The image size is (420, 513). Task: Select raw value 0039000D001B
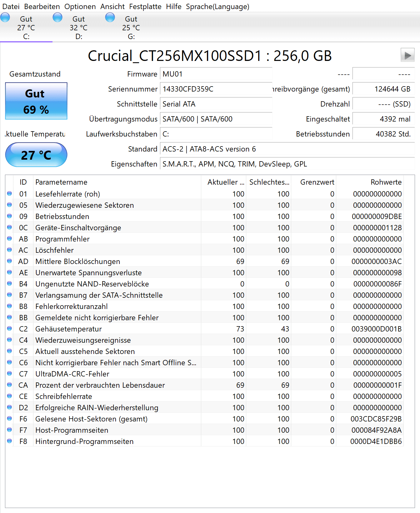click(377, 329)
